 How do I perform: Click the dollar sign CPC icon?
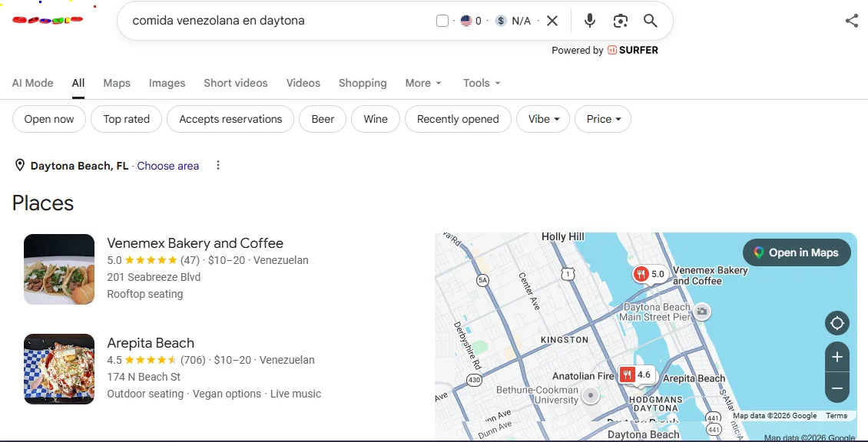501,21
